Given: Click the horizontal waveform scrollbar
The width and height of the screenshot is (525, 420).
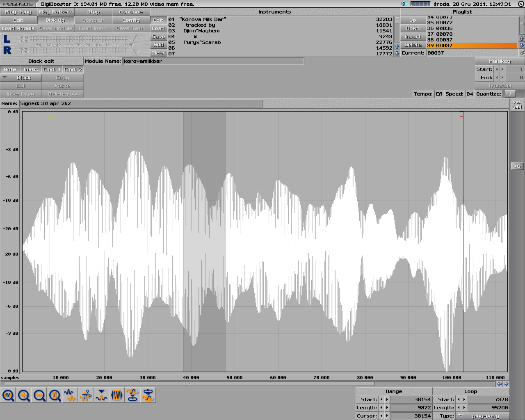Looking at the screenshot, I should 189,384.
